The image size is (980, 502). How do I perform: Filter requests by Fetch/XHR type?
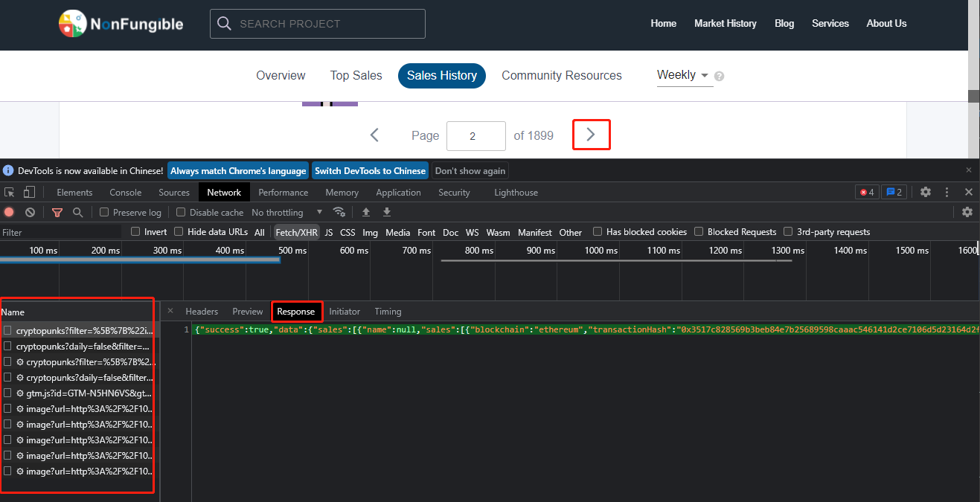[297, 232]
